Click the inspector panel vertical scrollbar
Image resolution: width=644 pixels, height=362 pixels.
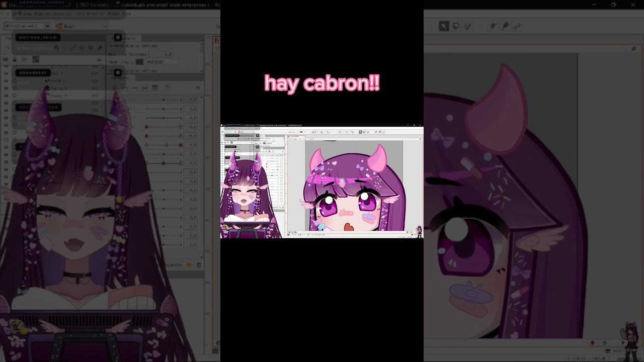pyautogui.click(x=202, y=57)
